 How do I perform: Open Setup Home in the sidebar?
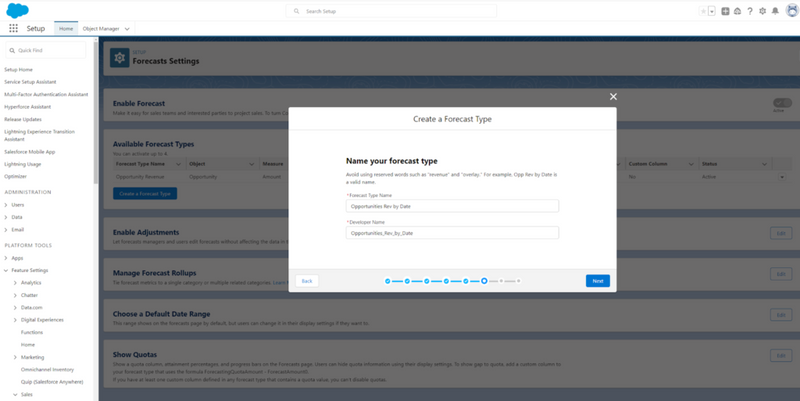pyautogui.click(x=18, y=69)
